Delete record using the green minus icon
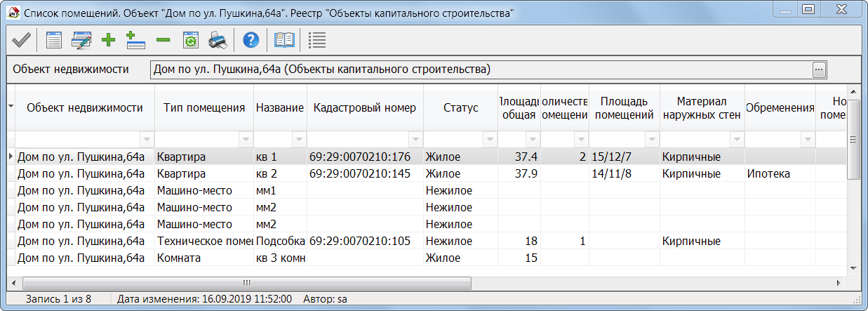This screenshot has width=868, height=311. coord(163,40)
